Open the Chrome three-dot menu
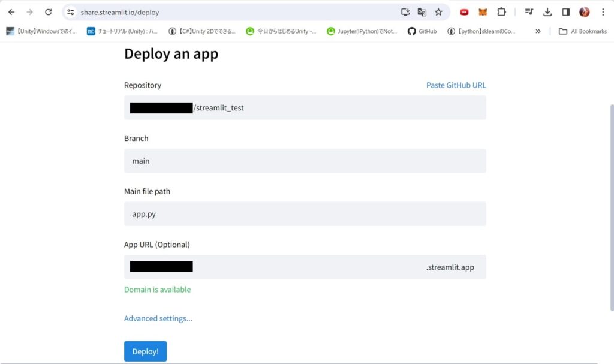The width and height of the screenshot is (614, 364). pyautogui.click(x=603, y=12)
